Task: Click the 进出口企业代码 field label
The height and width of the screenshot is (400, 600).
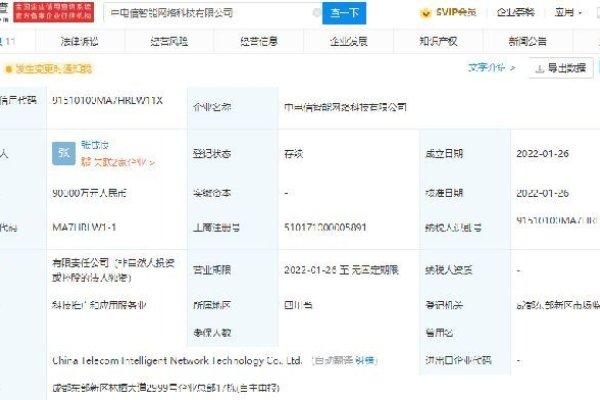Action: pos(458,360)
